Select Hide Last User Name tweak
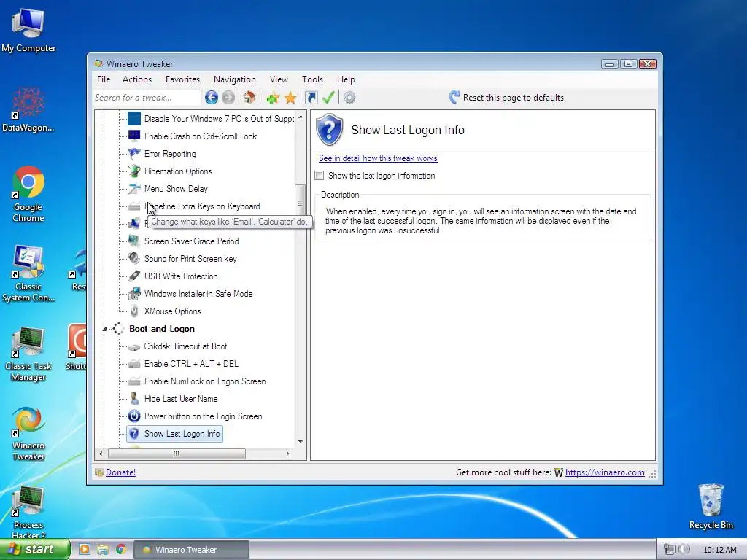Screen dimensions: 747x560 (x=181, y=399)
